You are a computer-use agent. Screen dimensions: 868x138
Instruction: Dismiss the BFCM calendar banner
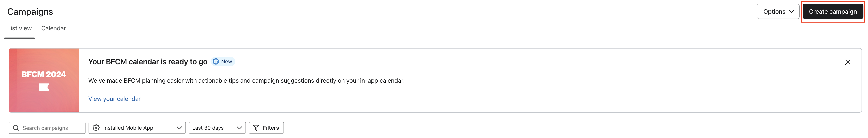(x=847, y=62)
